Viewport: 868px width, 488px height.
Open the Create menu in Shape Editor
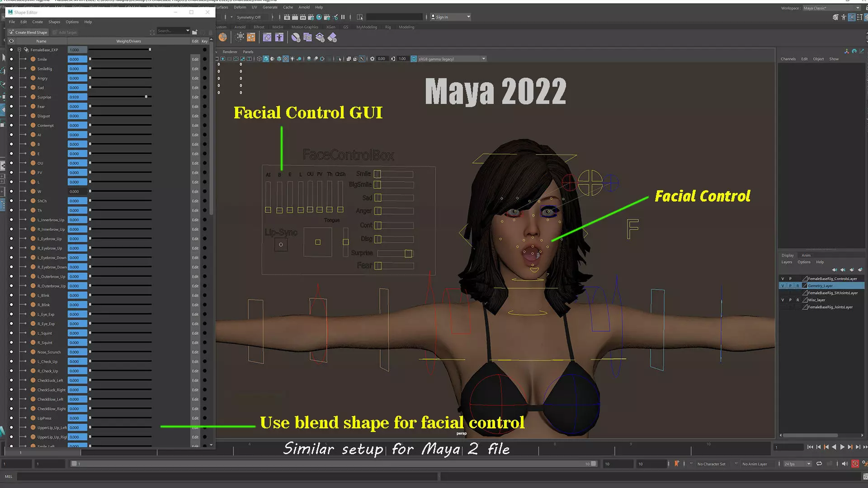[38, 22]
